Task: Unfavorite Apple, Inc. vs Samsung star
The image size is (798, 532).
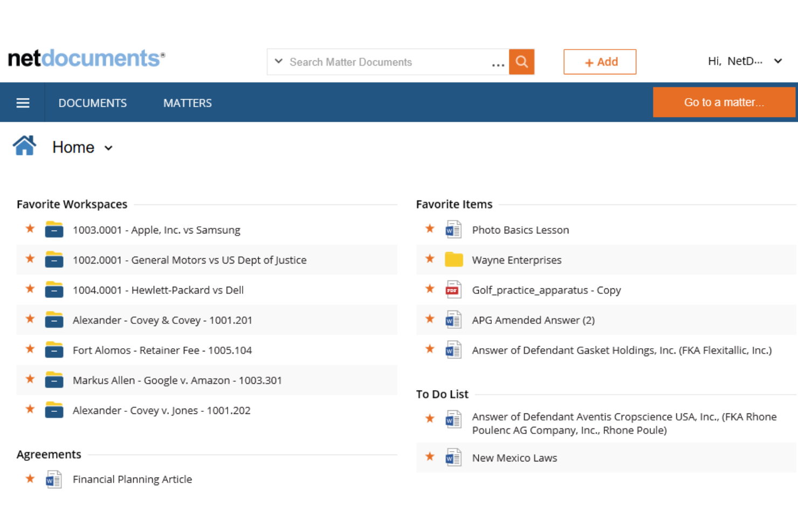Action: (30, 229)
